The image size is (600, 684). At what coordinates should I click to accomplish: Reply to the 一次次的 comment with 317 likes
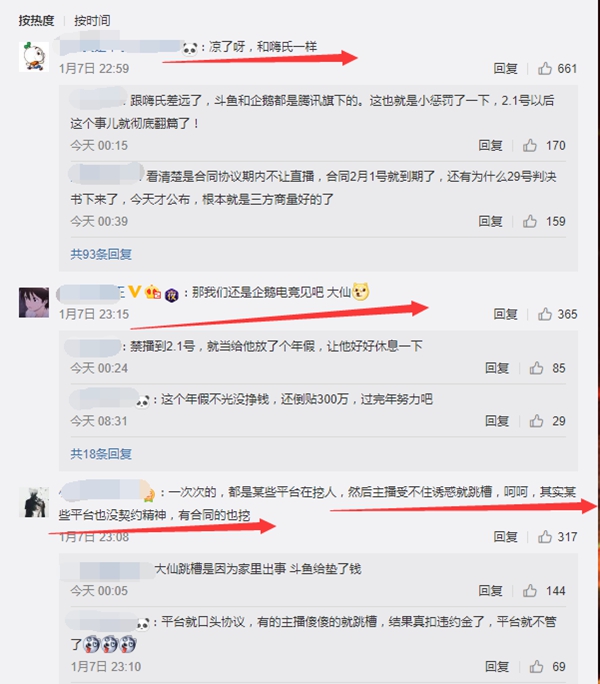(505, 537)
